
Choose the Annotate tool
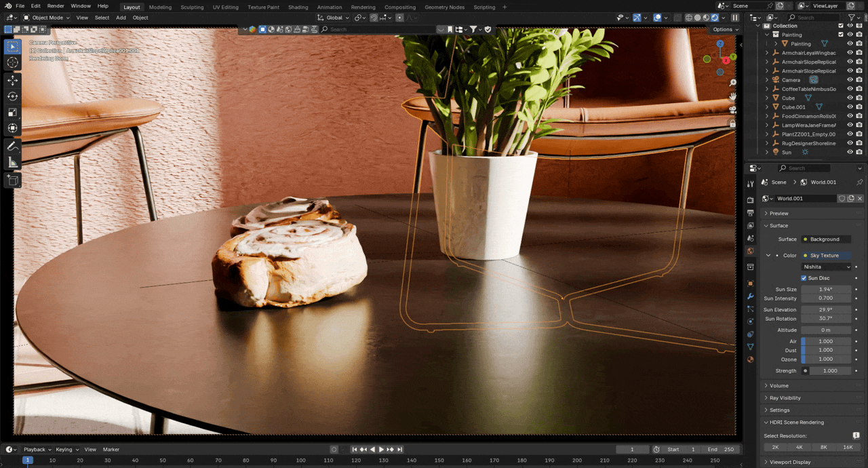[12, 147]
